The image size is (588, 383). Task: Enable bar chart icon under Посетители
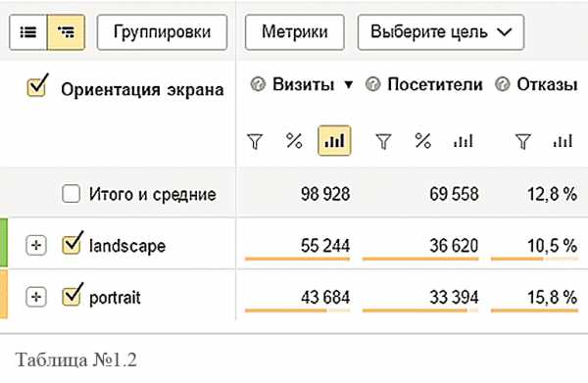(464, 141)
